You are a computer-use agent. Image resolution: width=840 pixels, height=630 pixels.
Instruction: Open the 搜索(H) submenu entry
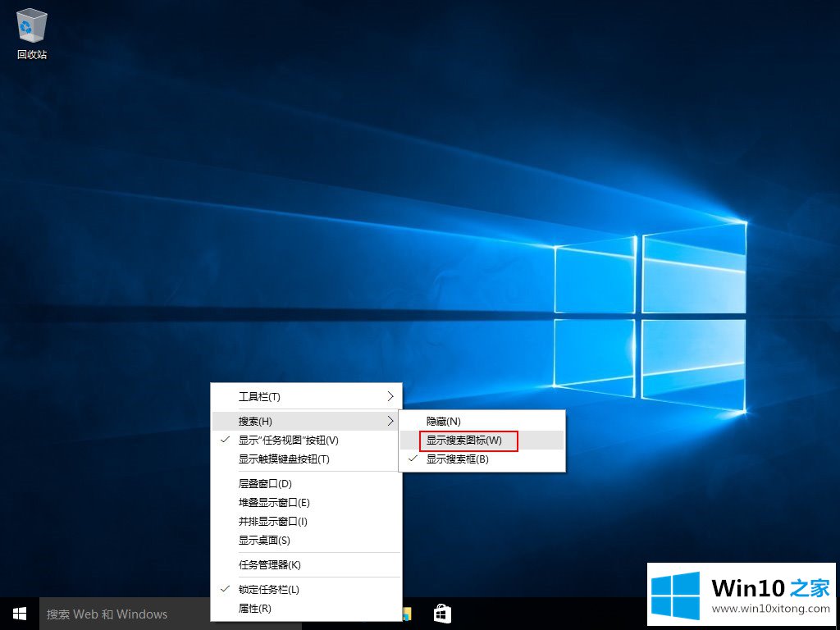click(x=307, y=421)
